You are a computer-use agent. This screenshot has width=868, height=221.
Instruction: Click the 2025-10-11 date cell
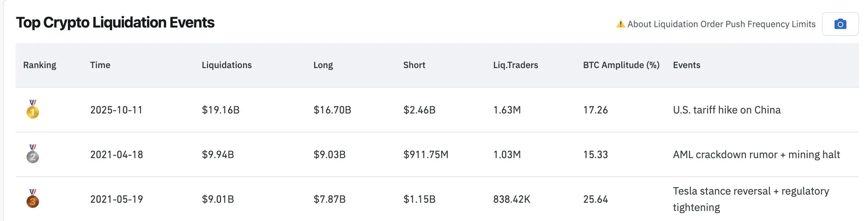tap(117, 110)
